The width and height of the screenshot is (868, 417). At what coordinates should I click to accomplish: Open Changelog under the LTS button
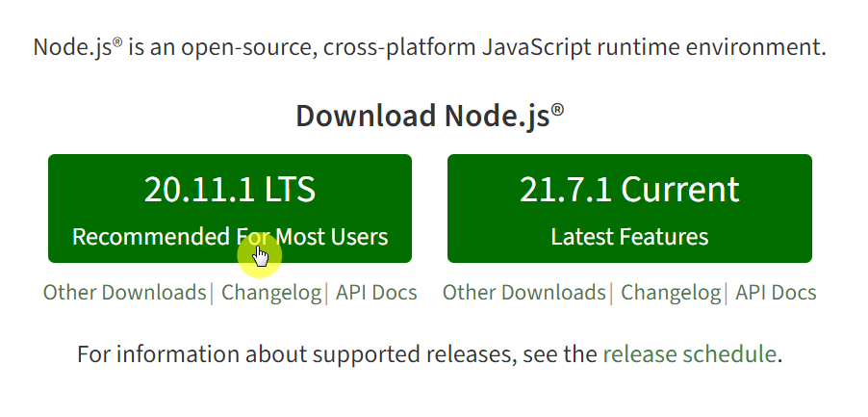(x=271, y=293)
